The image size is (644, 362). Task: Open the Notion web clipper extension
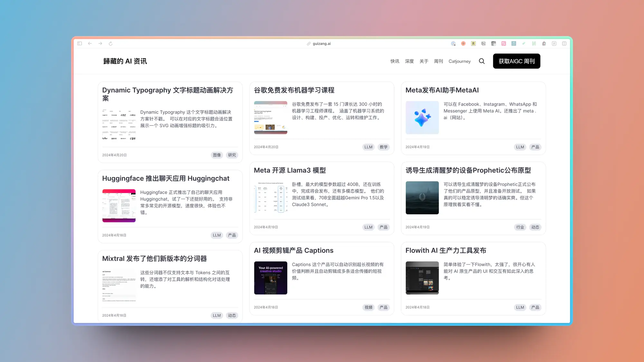point(483,43)
